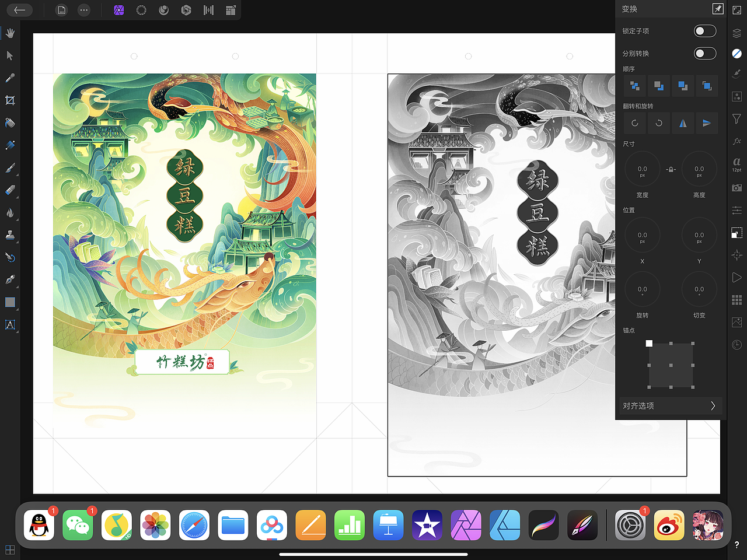This screenshot has width=747, height=560.
Task: Select the Crop tool
Action: tap(10, 100)
